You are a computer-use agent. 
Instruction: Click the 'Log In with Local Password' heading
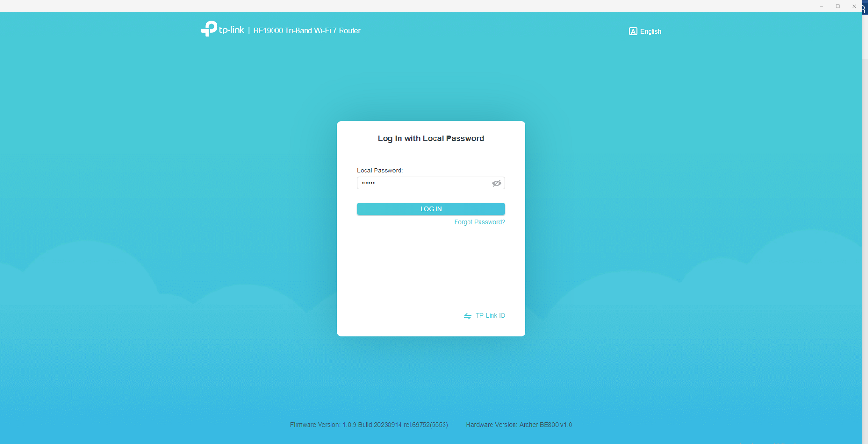[431, 138]
